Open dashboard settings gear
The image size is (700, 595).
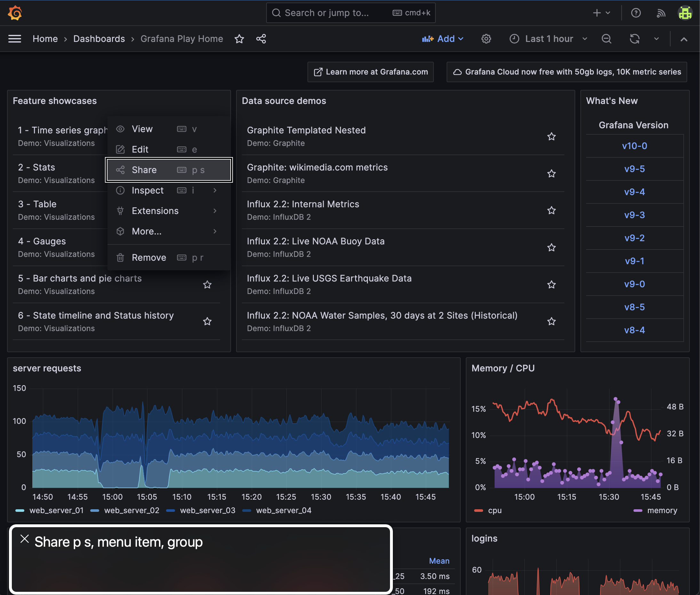click(486, 38)
